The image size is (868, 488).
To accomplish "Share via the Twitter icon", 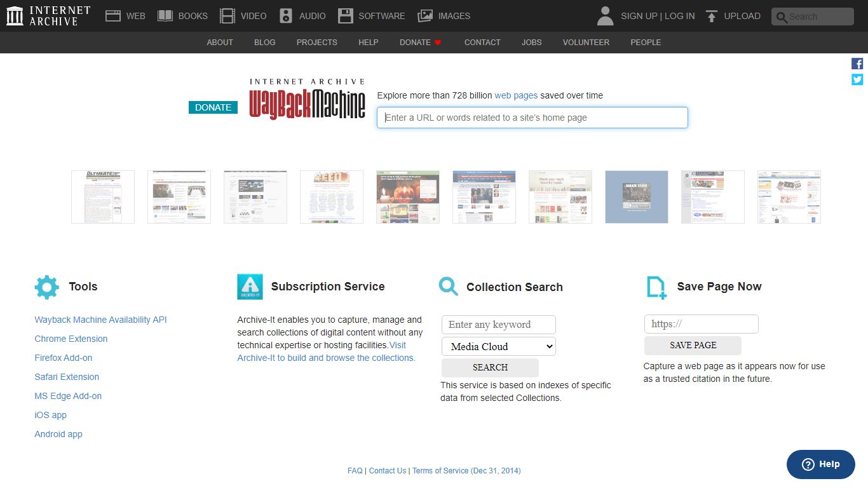I will tap(857, 79).
